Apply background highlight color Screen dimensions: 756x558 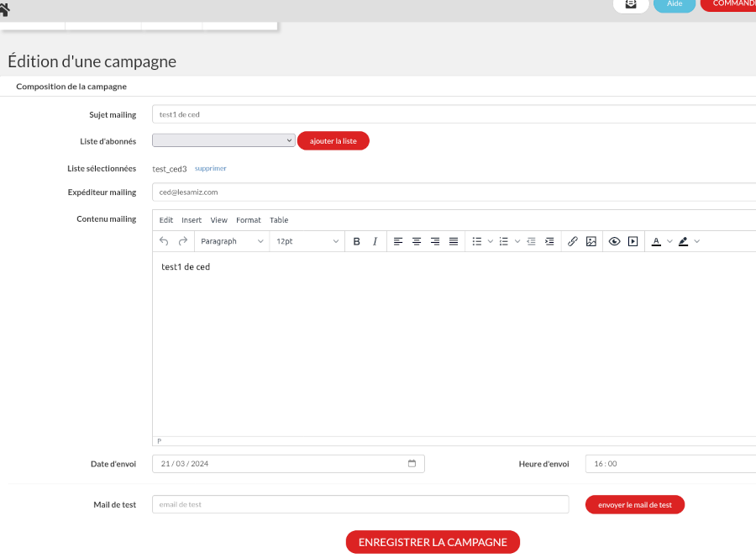(683, 241)
